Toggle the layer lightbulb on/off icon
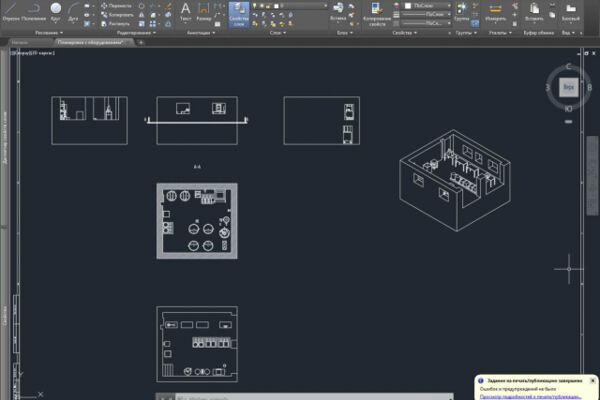Screen dimensions: 600x400 (254, 6)
